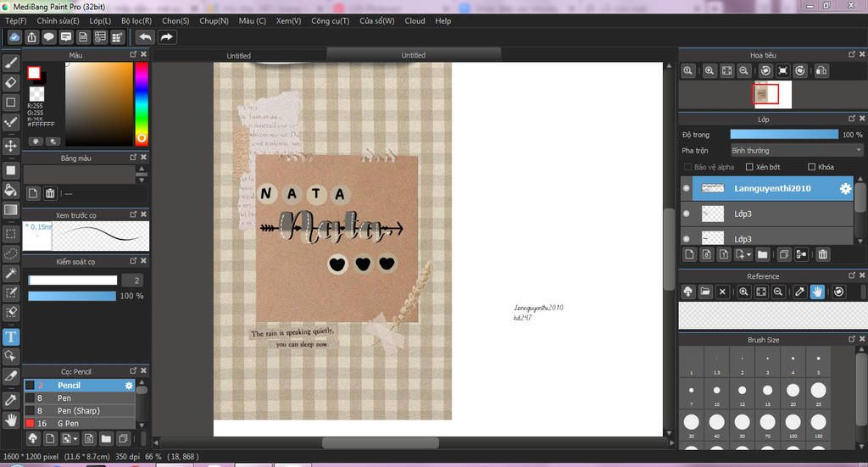This screenshot has width=868, height=467.
Task: Select the Magic Wand tool
Action: (x=11, y=274)
